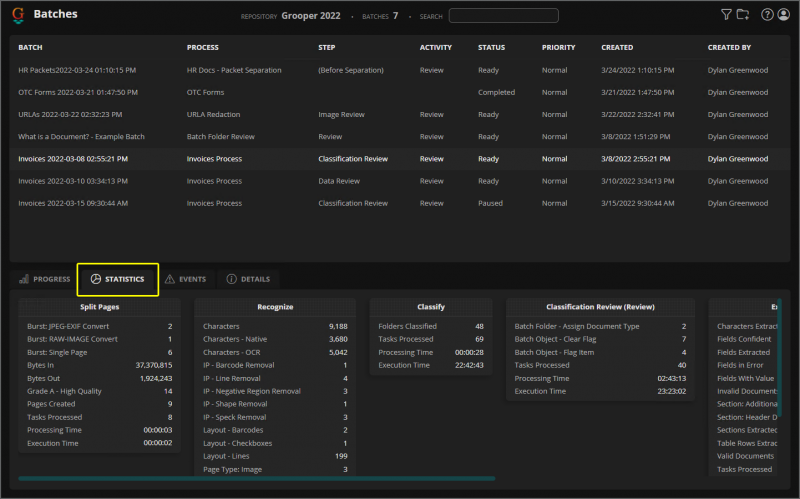This screenshot has height=499, width=800.
Task: Click the Priority column header
Action: click(x=558, y=47)
